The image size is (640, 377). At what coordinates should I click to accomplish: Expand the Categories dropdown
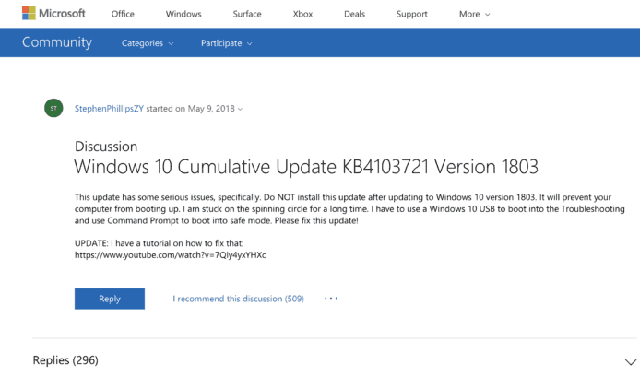click(x=147, y=43)
